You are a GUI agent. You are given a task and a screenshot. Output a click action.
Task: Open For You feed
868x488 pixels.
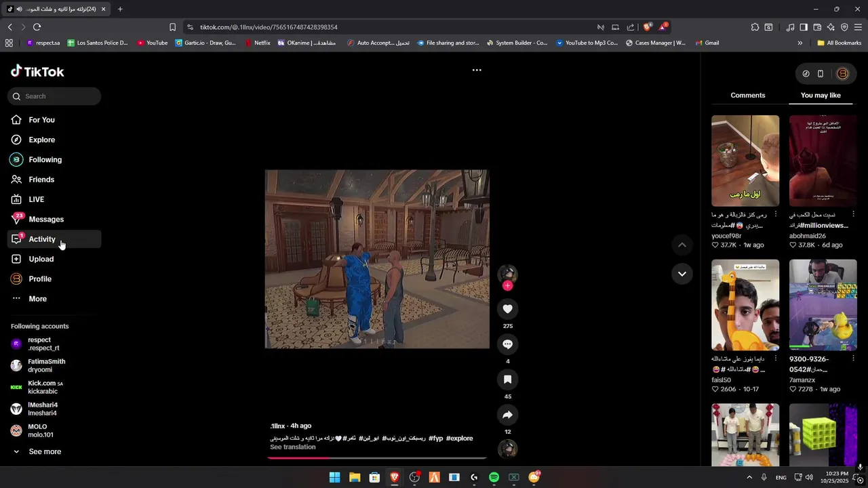(x=54, y=120)
